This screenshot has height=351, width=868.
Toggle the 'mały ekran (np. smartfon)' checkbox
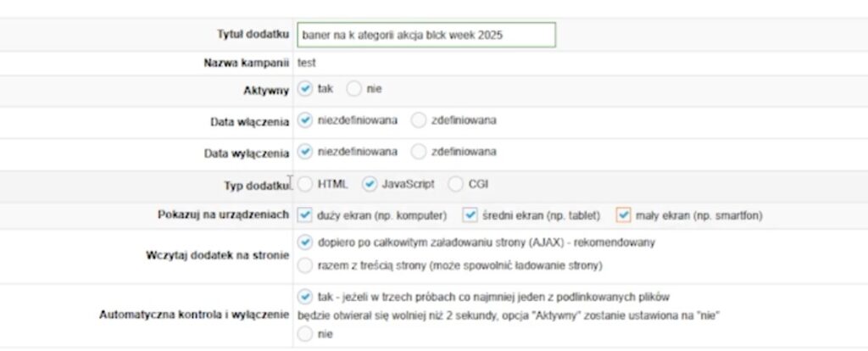(624, 215)
